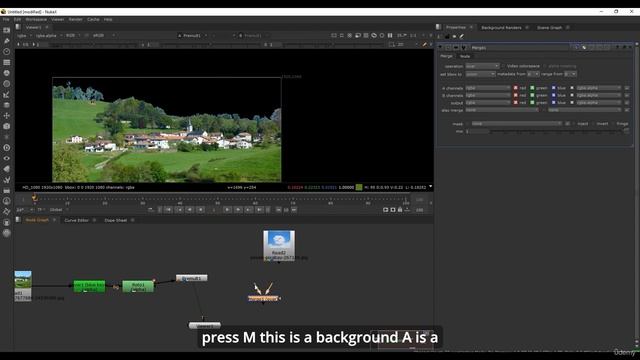Viewport: 640px width, 360px height.
Task: Open the Merge operation dropdown
Action: 482,66
